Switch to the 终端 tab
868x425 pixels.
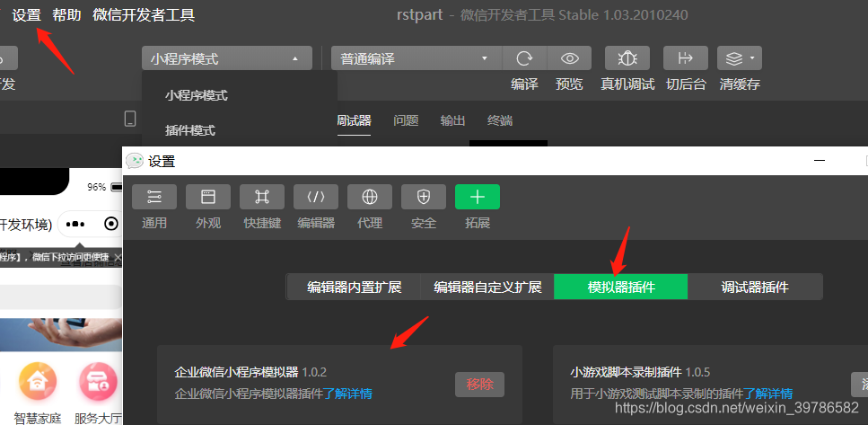500,120
